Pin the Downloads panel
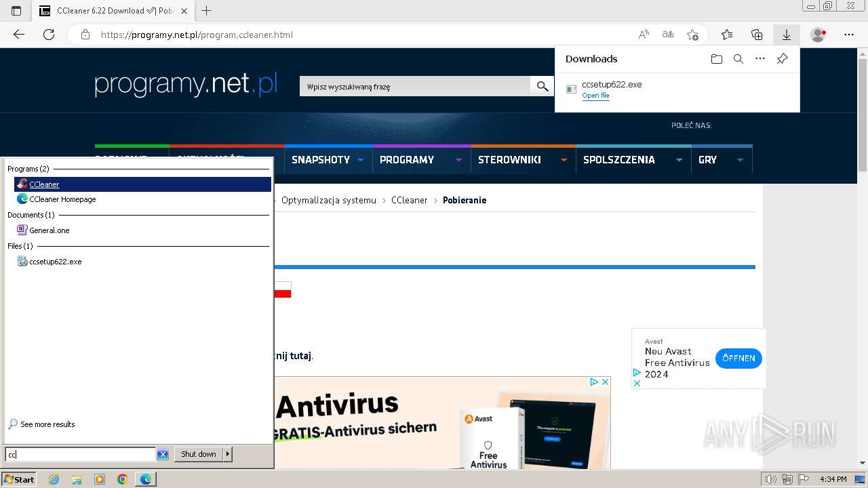 (782, 59)
